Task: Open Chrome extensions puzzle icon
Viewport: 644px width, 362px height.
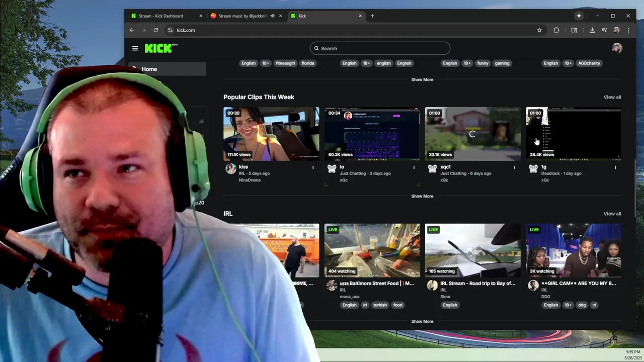Action: point(556,30)
